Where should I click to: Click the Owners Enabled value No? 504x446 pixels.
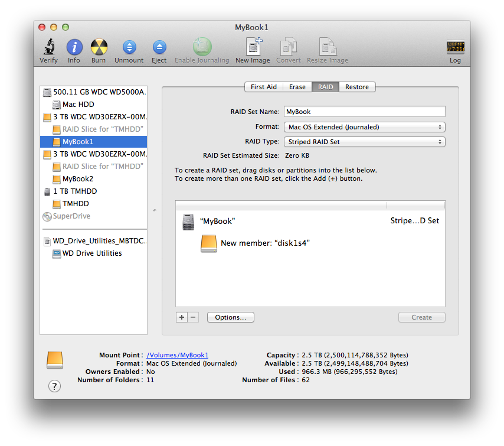tap(150, 372)
